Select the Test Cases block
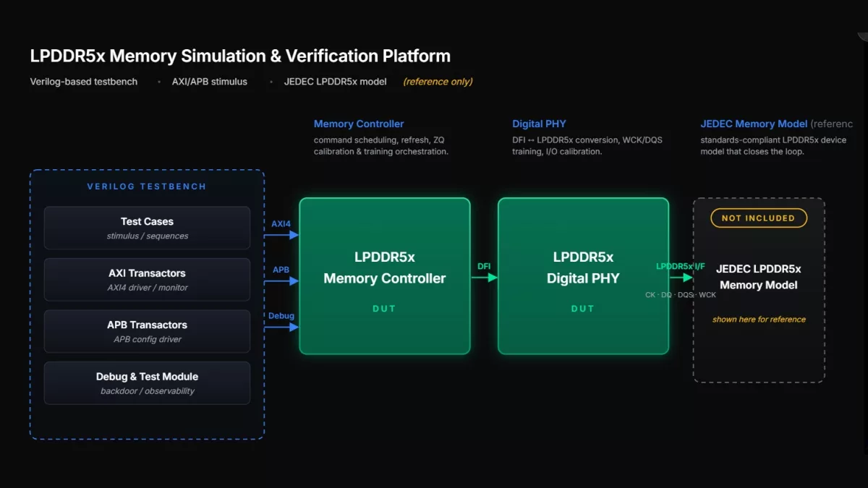Screen dimensions: 868x488 tap(147, 228)
